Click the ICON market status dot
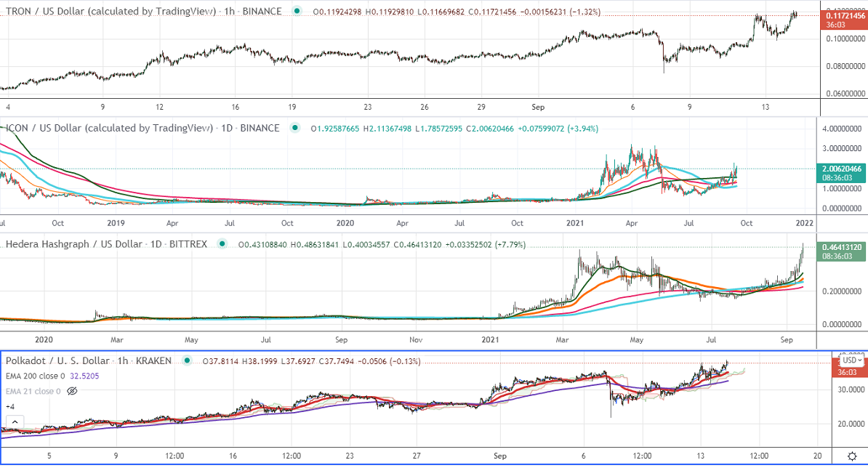This screenshot has width=868, height=468. pyautogui.click(x=295, y=128)
